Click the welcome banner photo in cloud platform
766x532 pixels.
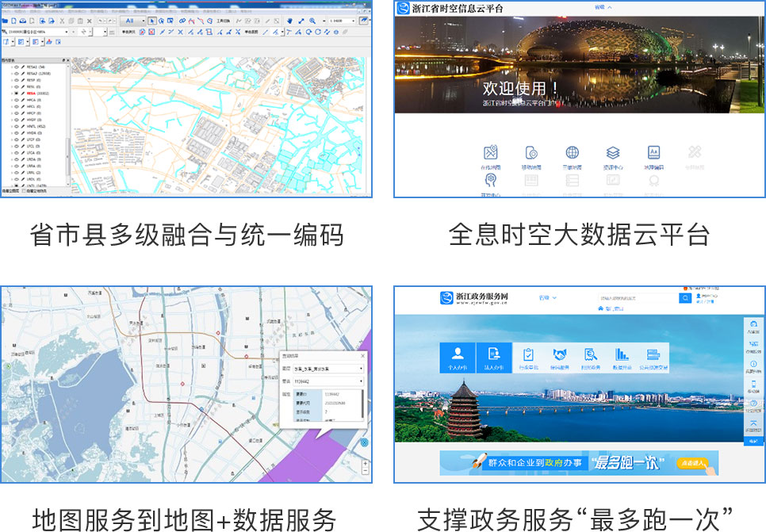580,64
